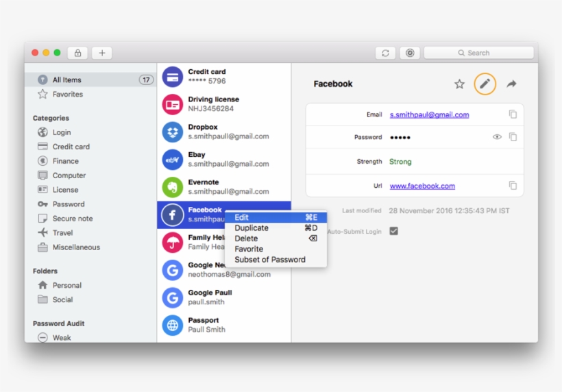This screenshot has width=562, height=392.
Task: Select Credit card item icon in list
Action: click(173, 77)
